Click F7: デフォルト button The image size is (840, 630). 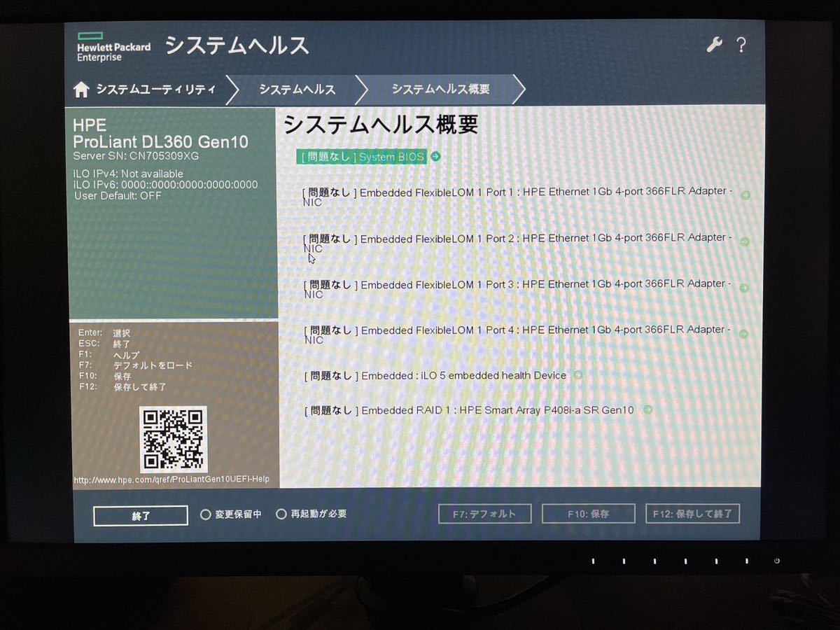coord(484,514)
